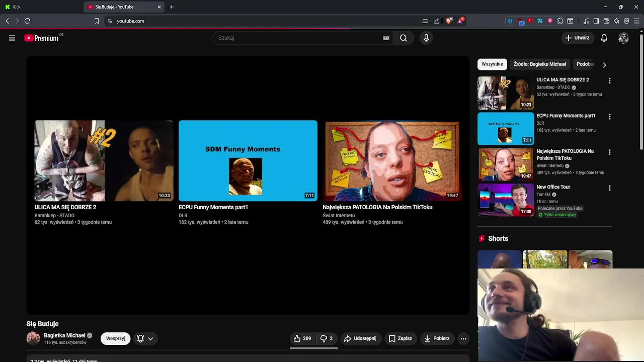Show more filter chips with the arrow
The width and height of the screenshot is (644, 362).
point(604,64)
